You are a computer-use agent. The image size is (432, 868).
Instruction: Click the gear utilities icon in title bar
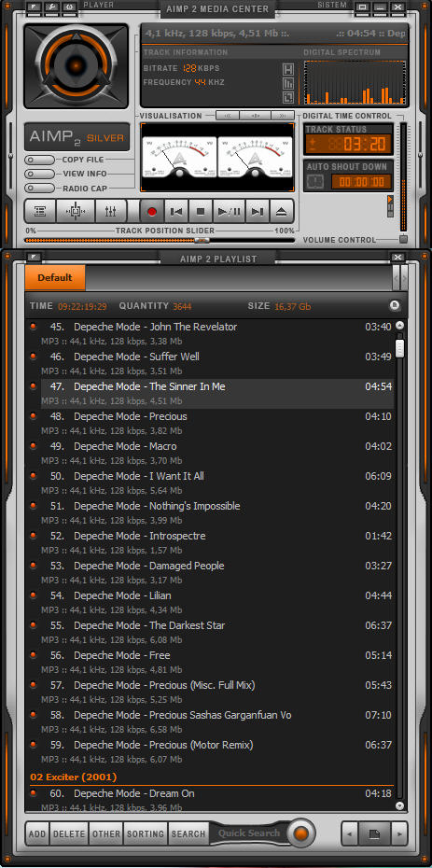(70, 7)
